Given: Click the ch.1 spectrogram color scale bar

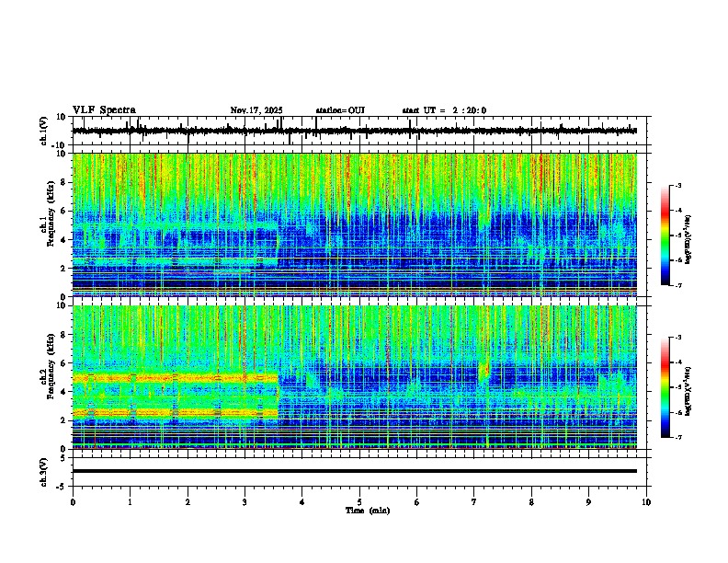Looking at the screenshot, I should point(665,236).
